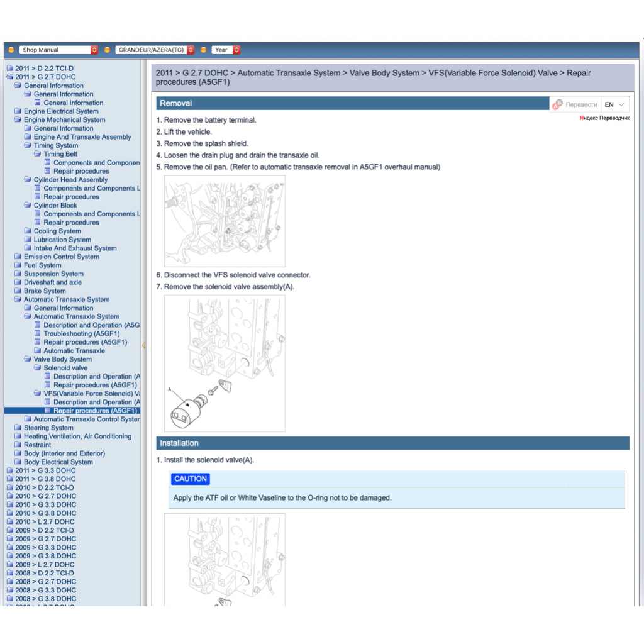Click the Yandex translate icon
The width and height of the screenshot is (644, 644).
pos(557,104)
